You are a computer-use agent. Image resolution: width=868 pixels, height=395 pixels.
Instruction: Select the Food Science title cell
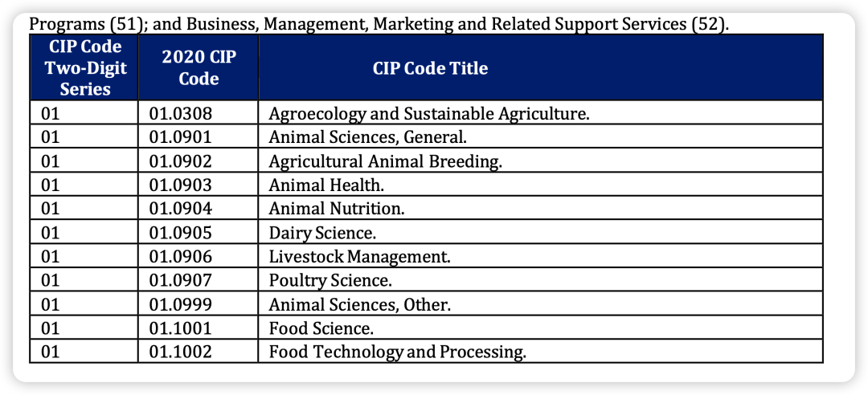pyautogui.click(x=541, y=328)
